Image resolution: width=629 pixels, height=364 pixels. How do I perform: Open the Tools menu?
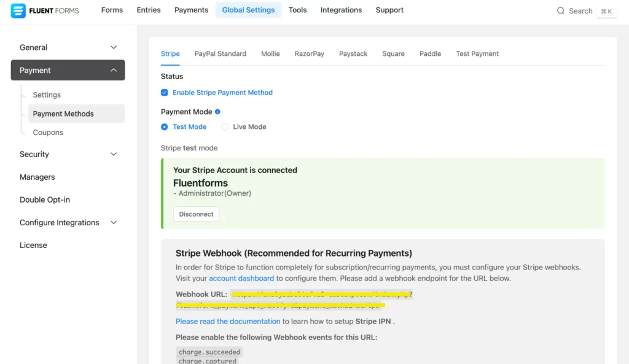click(298, 10)
